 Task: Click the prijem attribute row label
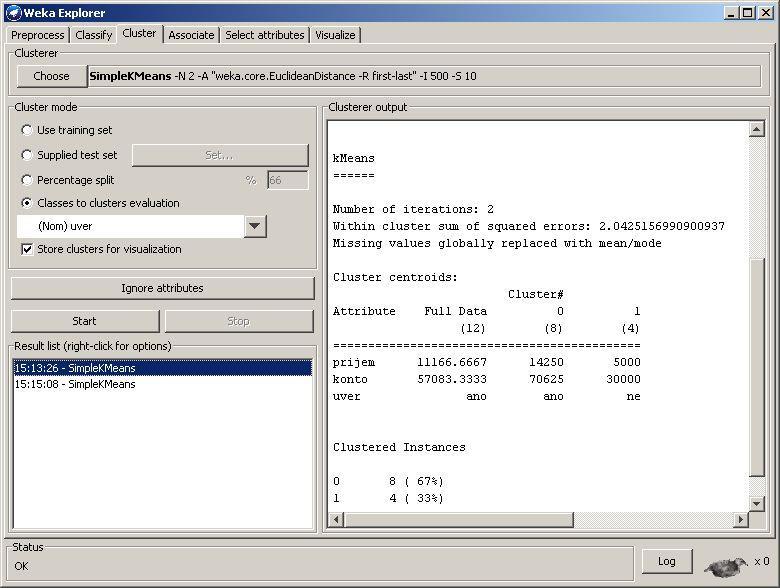[354, 363]
